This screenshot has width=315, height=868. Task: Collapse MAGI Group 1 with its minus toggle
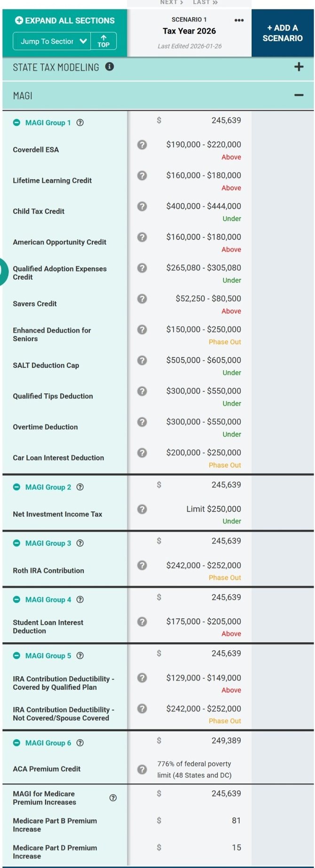[x=17, y=123]
